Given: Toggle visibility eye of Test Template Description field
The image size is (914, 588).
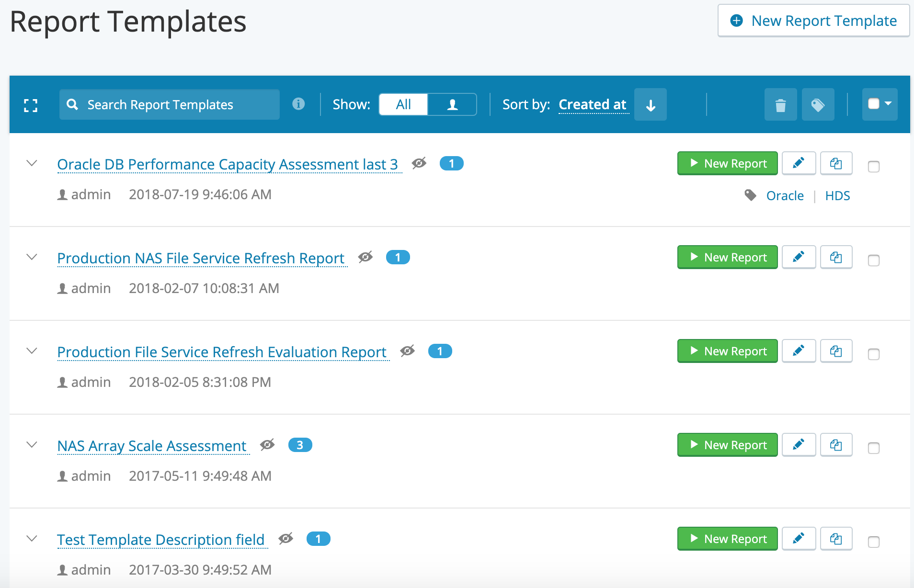Looking at the screenshot, I should click(x=286, y=539).
